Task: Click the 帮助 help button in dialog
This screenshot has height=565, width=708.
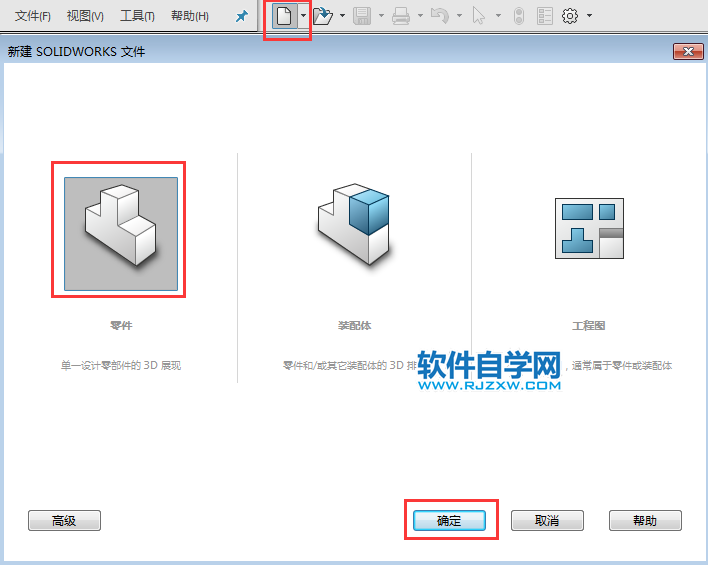Action: tap(645, 521)
